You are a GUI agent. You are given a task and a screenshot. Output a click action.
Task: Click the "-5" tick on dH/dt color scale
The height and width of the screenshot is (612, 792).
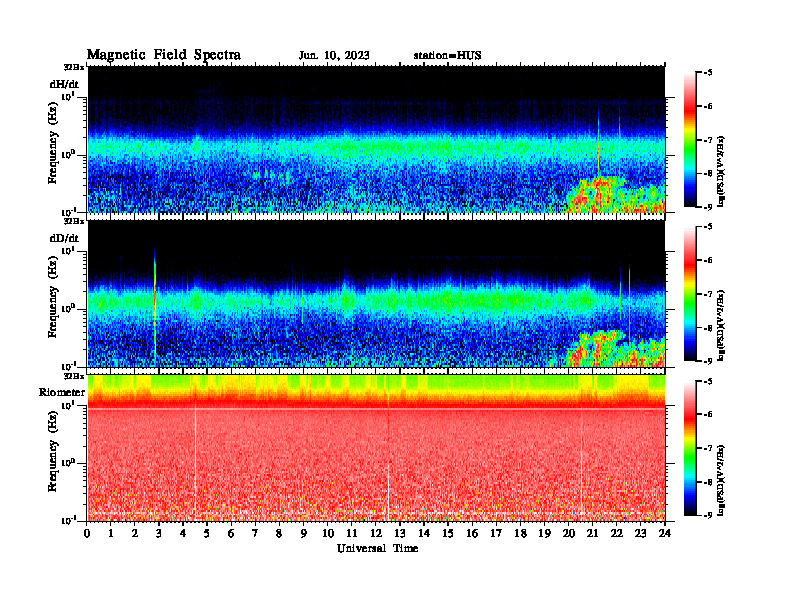point(707,73)
